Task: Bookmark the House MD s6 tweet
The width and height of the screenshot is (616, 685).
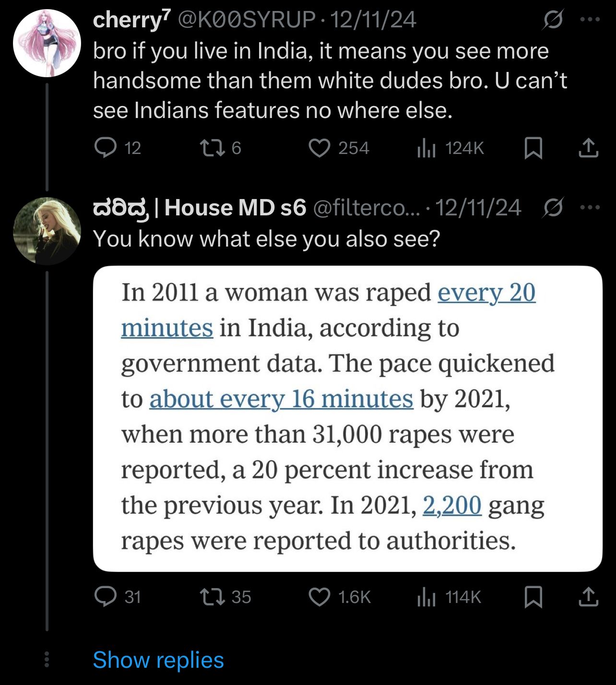Action: [x=533, y=597]
